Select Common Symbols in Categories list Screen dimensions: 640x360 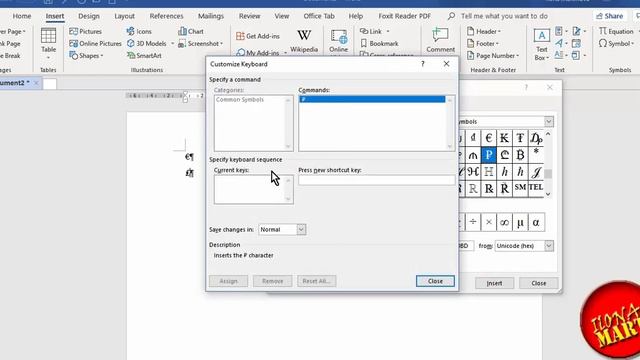[240, 100]
